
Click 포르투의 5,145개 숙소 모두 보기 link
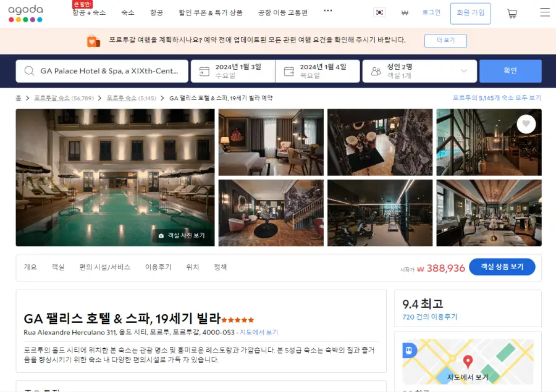pyautogui.click(x=497, y=98)
